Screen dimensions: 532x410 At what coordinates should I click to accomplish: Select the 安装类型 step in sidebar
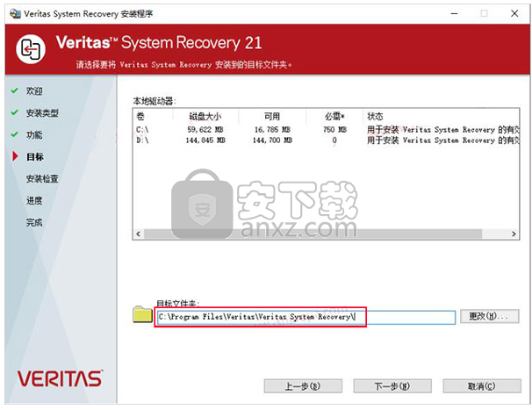[42, 112]
